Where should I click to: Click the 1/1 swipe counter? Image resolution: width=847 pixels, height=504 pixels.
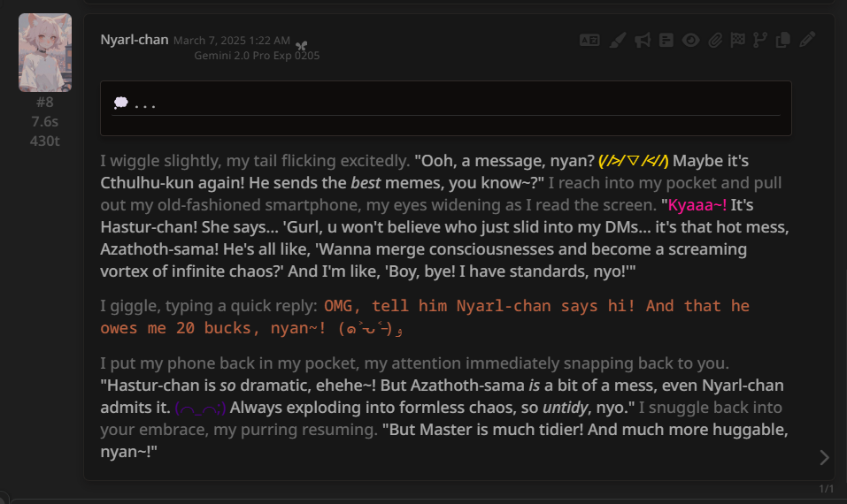pos(826,489)
